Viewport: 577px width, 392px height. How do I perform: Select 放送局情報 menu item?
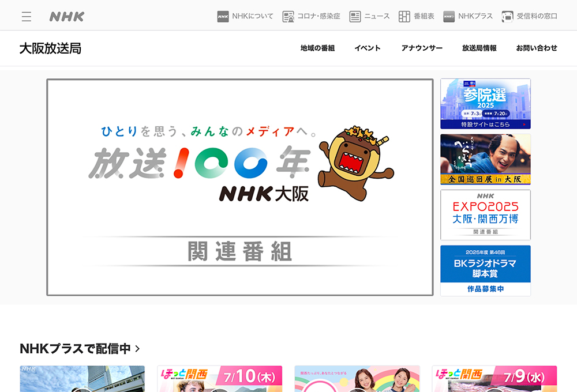click(x=479, y=48)
